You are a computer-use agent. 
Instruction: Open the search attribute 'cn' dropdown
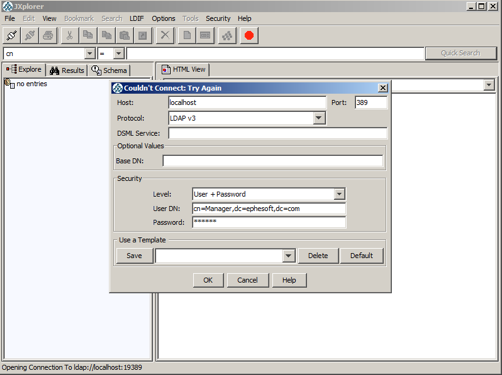[x=89, y=53]
